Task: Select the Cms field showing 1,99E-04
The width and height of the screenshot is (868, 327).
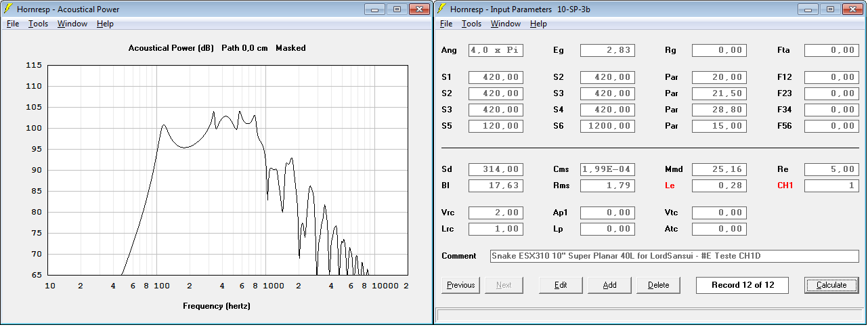Action: coord(607,169)
